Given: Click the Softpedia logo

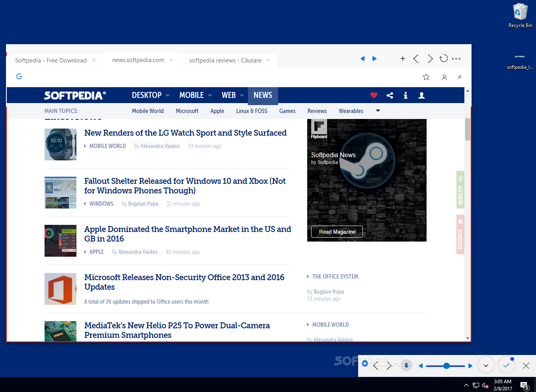Looking at the screenshot, I should click(75, 96).
